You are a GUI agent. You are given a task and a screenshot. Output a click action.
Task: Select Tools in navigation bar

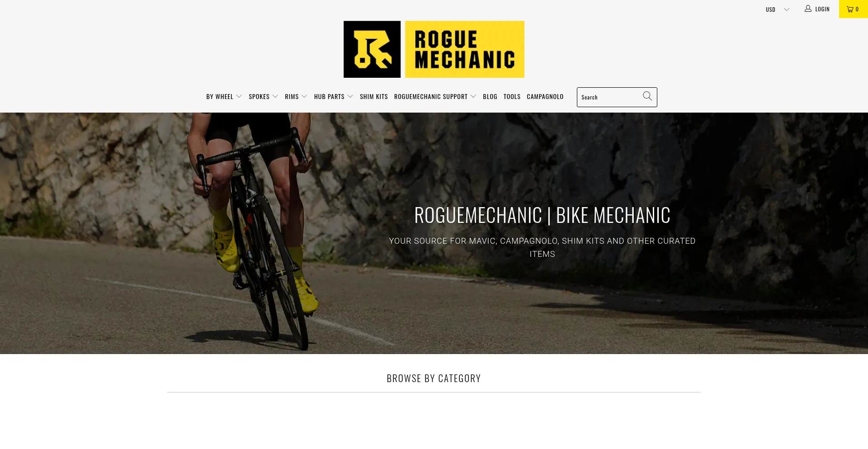512,97
